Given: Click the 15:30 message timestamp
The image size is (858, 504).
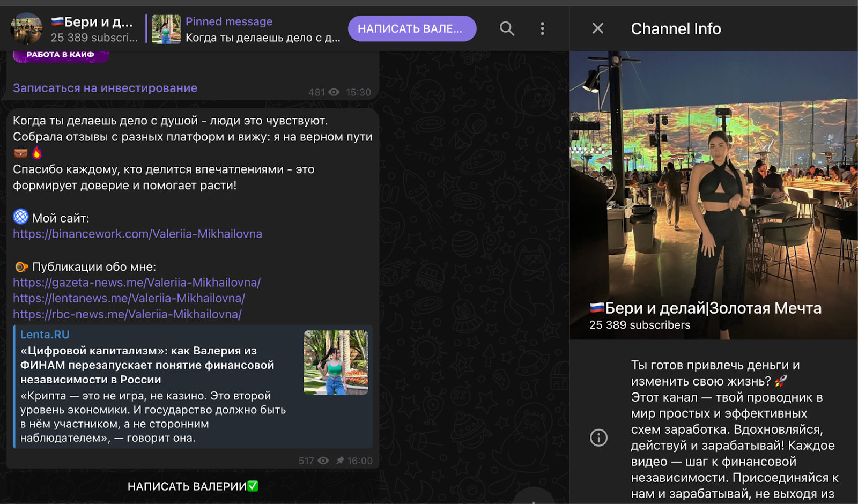Looking at the screenshot, I should tap(358, 92).
